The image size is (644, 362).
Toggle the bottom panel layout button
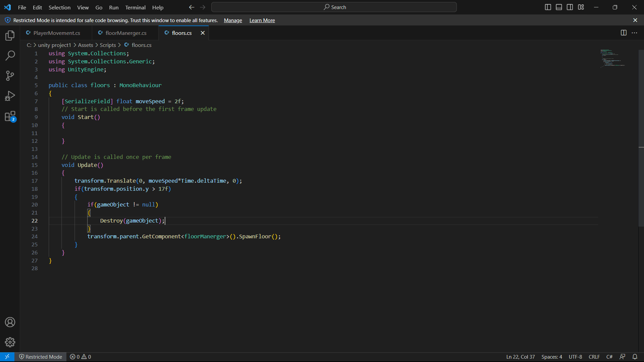(559, 7)
